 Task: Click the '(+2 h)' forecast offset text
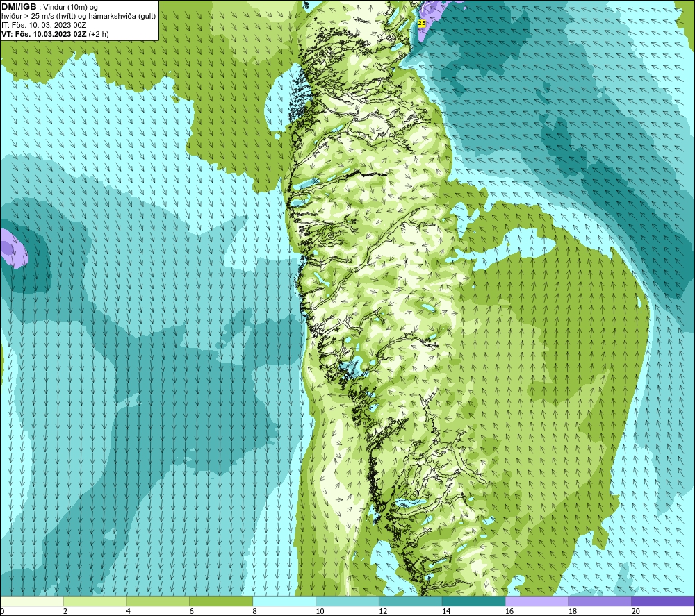(99, 33)
